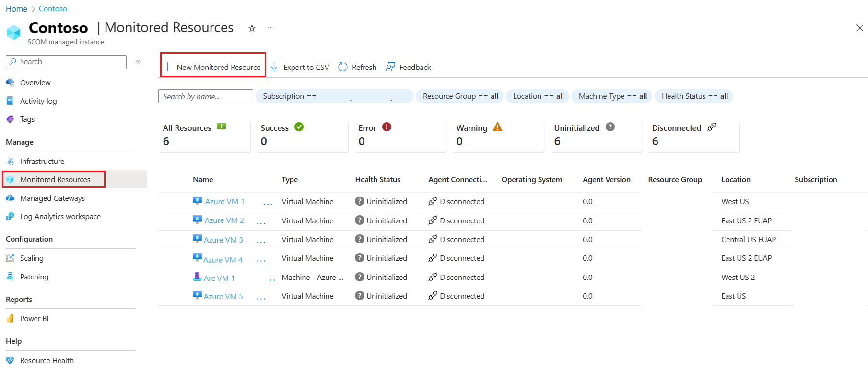Click the Contoso SCOM managed instance cube icon

point(14,33)
